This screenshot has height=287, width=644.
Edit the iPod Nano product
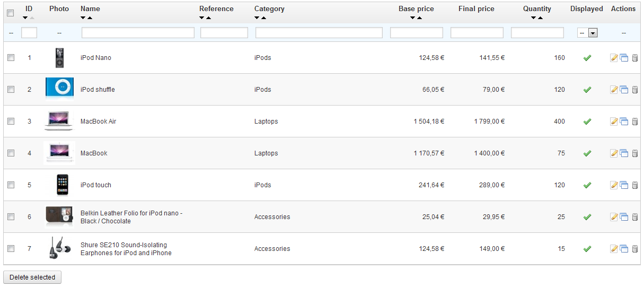614,58
